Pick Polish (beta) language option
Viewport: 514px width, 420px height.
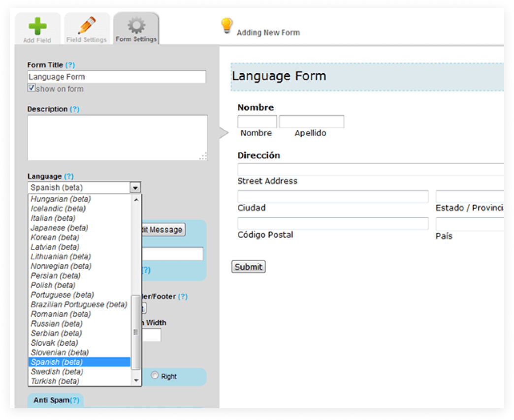pyautogui.click(x=53, y=285)
